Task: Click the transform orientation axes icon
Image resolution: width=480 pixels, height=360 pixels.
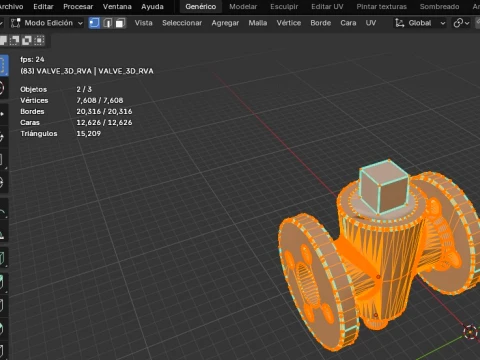Action: tap(399, 23)
